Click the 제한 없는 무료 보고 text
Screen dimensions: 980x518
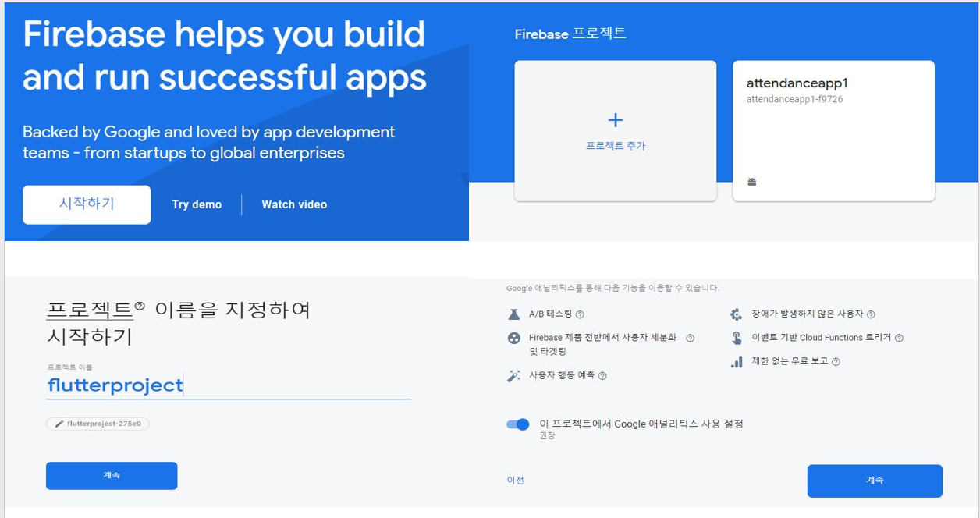point(790,362)
